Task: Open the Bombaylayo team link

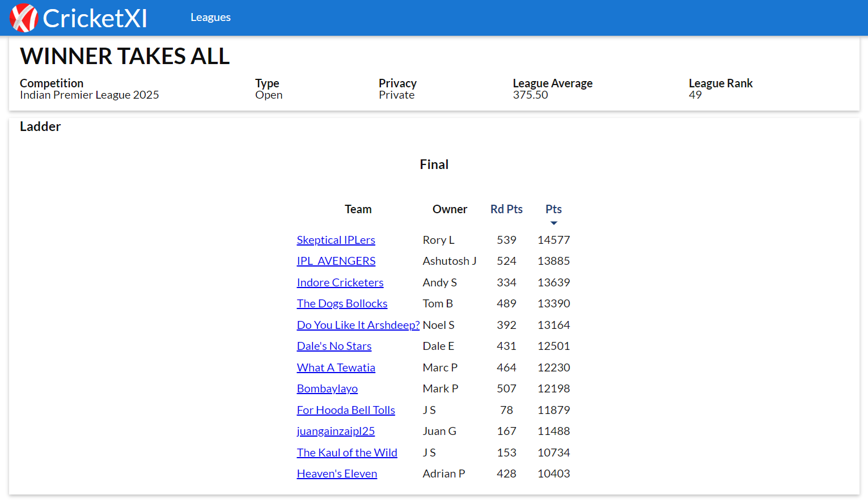Action: [327, 388]
